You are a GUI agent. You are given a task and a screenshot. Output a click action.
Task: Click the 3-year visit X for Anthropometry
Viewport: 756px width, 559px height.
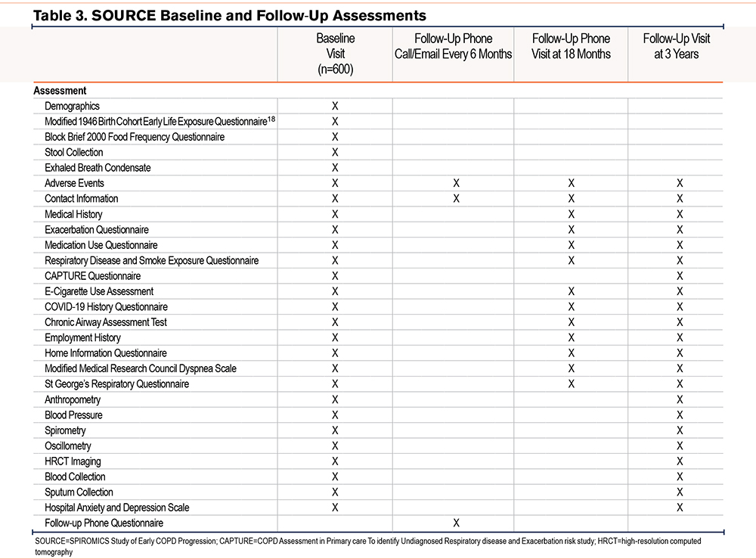point(680,399)
